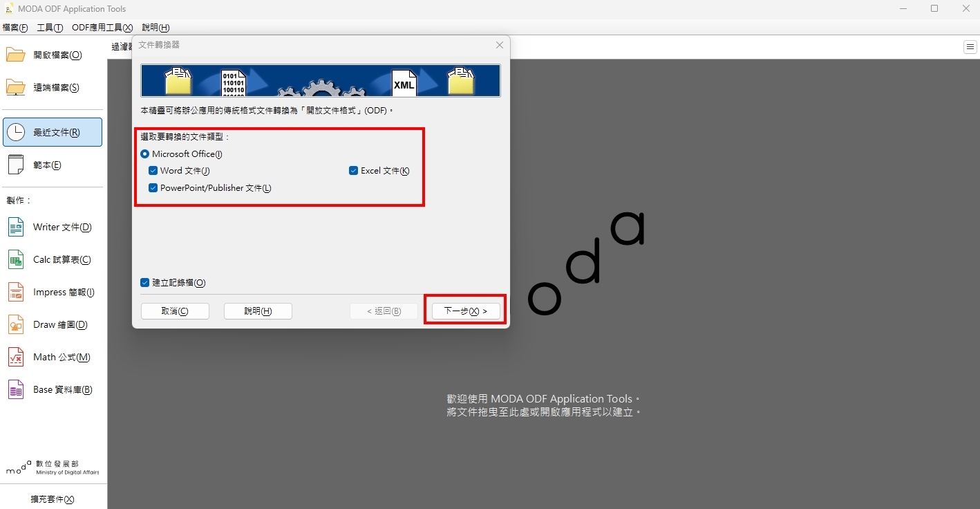Click the Draw drawing icon
This screenshot has width=980, height=509.
tap(16, 324)
